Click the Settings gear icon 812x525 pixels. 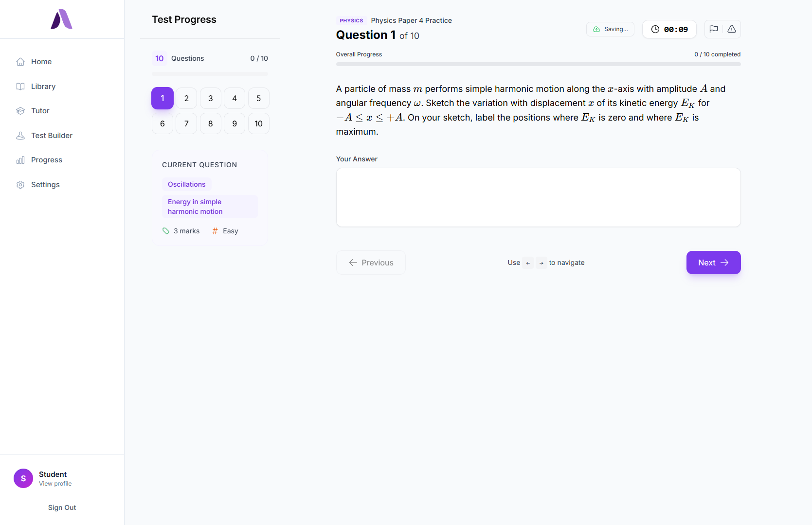tap(20, 185)
